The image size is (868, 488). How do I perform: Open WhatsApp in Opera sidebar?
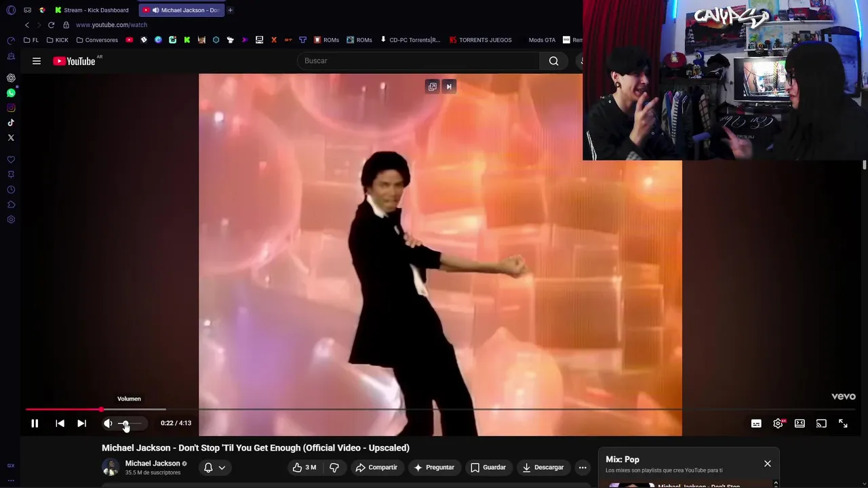tap(11, 93)
